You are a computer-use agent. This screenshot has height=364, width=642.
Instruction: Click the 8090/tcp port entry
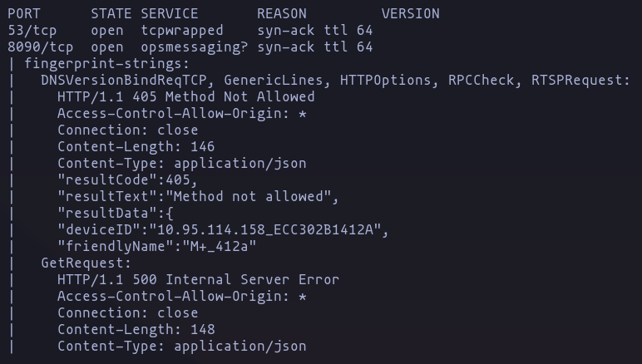coord(40,47)
